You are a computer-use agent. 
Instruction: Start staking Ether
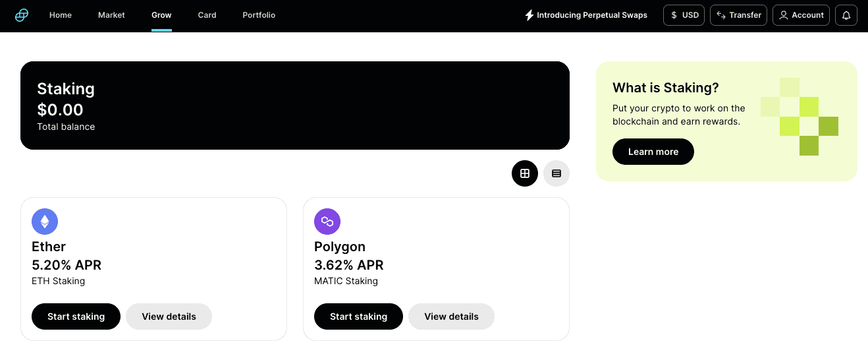pyautogui.click(x=76, y=316)
